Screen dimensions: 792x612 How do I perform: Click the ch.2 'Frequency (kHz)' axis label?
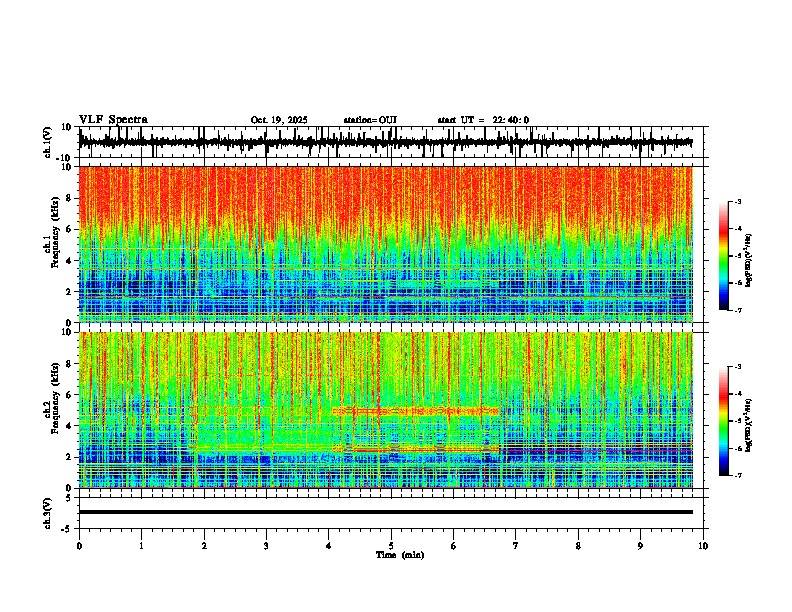(x=54, y=398)
